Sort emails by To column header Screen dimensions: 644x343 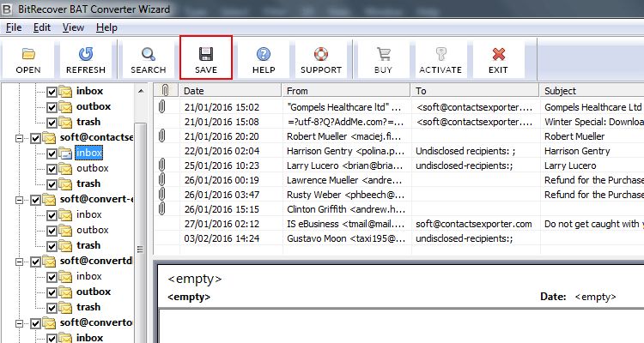tap(474, 90)
